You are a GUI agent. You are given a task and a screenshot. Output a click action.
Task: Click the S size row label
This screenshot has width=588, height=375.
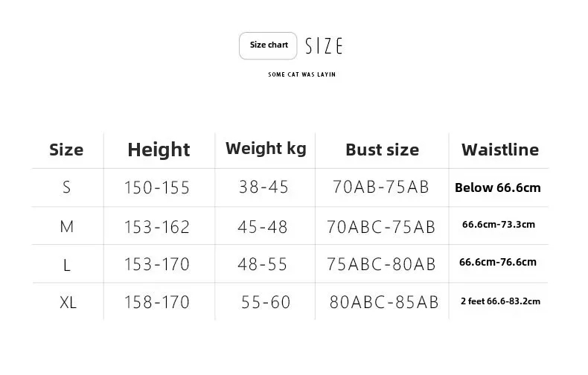(67, 187)
